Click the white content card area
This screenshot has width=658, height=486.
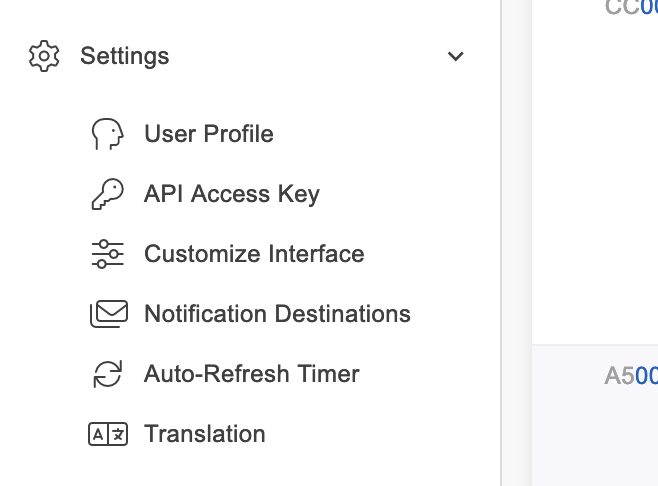(x=594, y=180)
